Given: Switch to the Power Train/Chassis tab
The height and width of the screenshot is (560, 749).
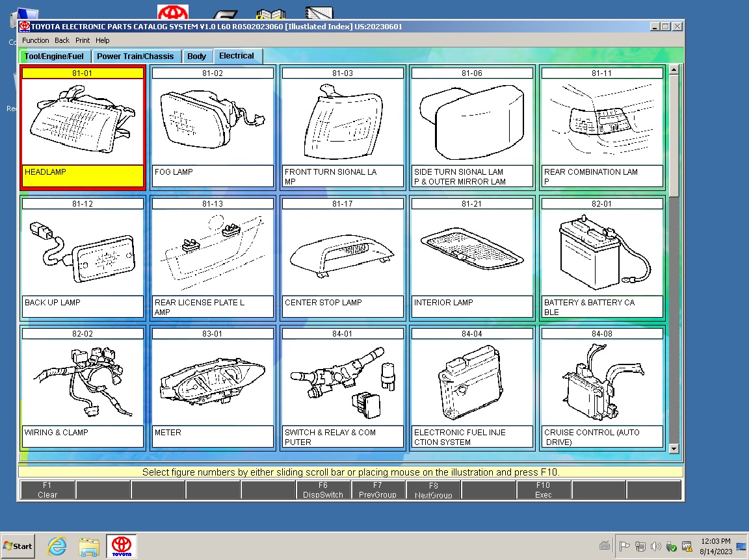Looking at the screenshot, I should [136, 57].
